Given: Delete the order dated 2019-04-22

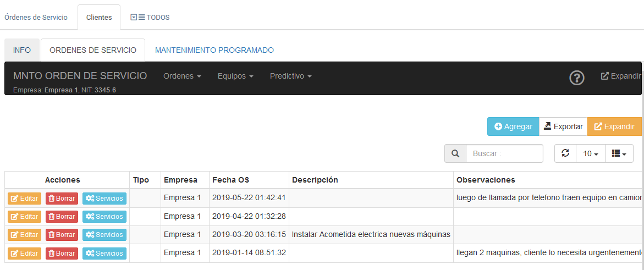Looking at the screenshot, I should (x=62, y=217).
